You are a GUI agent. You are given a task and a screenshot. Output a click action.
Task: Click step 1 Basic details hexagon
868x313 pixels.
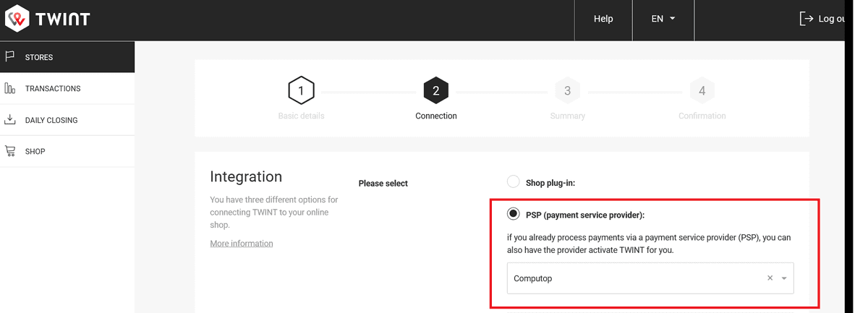tap(301, 91)
